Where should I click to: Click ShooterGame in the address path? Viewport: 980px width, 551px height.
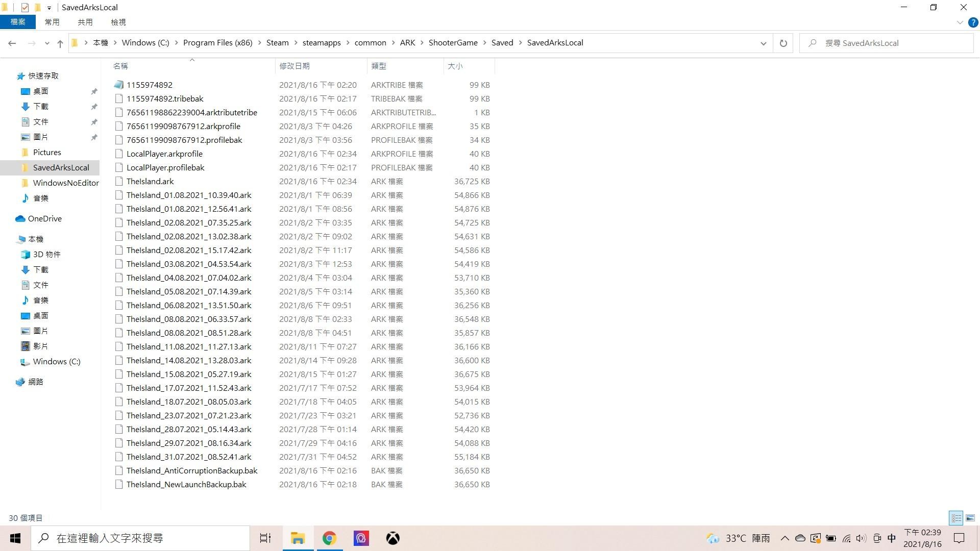click(x=453, y=43)
